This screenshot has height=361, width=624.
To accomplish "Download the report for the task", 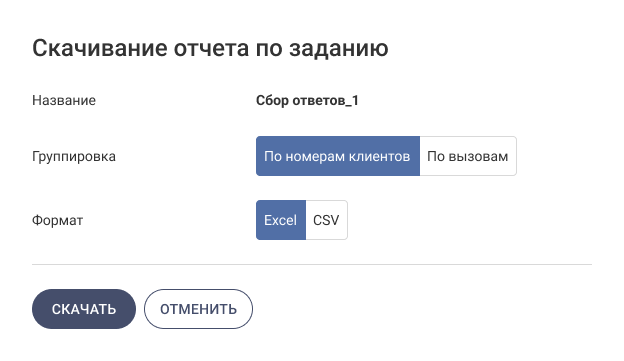I will click(x=84, y=309).
